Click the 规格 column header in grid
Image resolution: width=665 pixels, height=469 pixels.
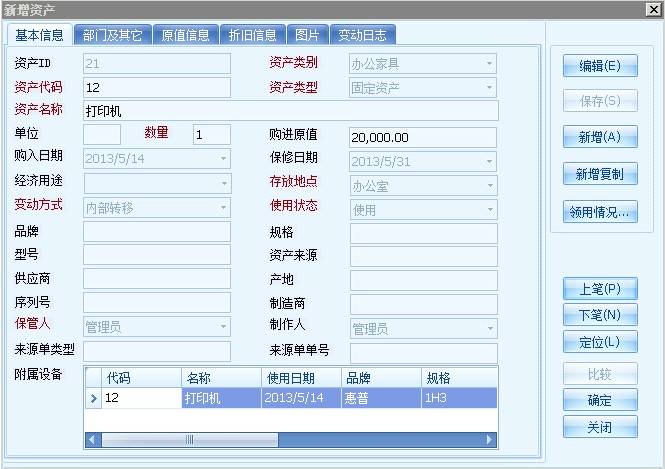point(459,377)
